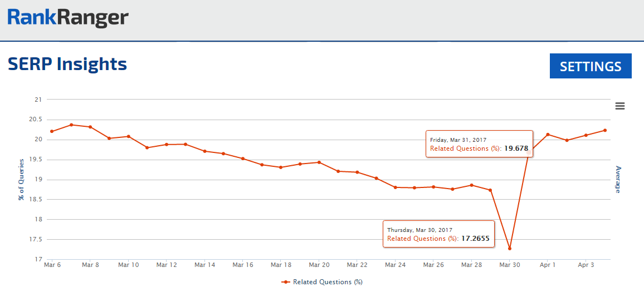Screen dimensions: 644x292
Task: Open the chart hamburger context menu
Action: [619, 106]
